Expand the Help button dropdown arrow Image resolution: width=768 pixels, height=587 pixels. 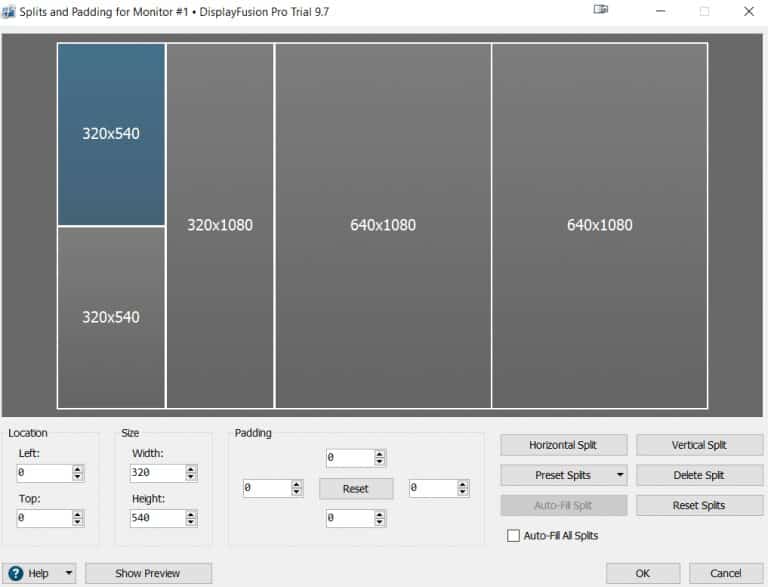click(x=69, y=572)
